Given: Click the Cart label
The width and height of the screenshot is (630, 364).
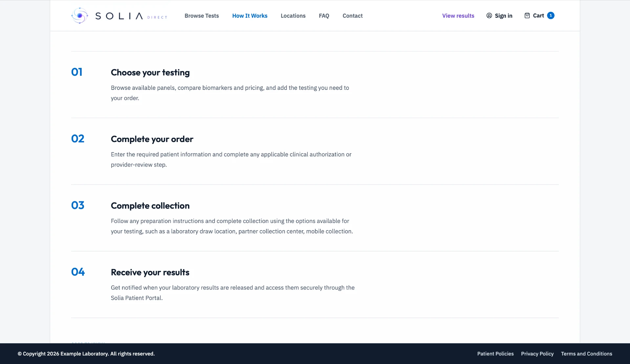Looking at the screenshot, I should click(x=538, y=15).
